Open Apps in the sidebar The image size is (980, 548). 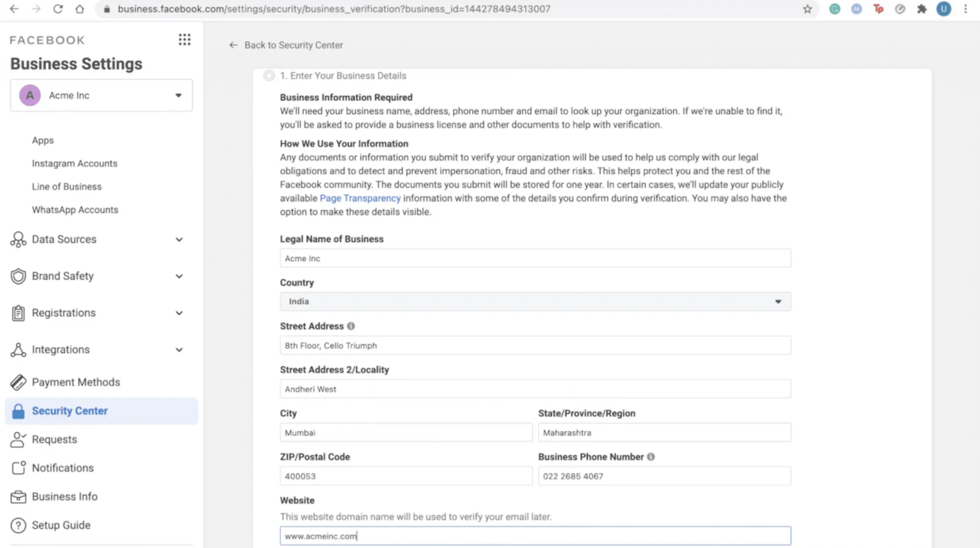[x=43, y=140]
